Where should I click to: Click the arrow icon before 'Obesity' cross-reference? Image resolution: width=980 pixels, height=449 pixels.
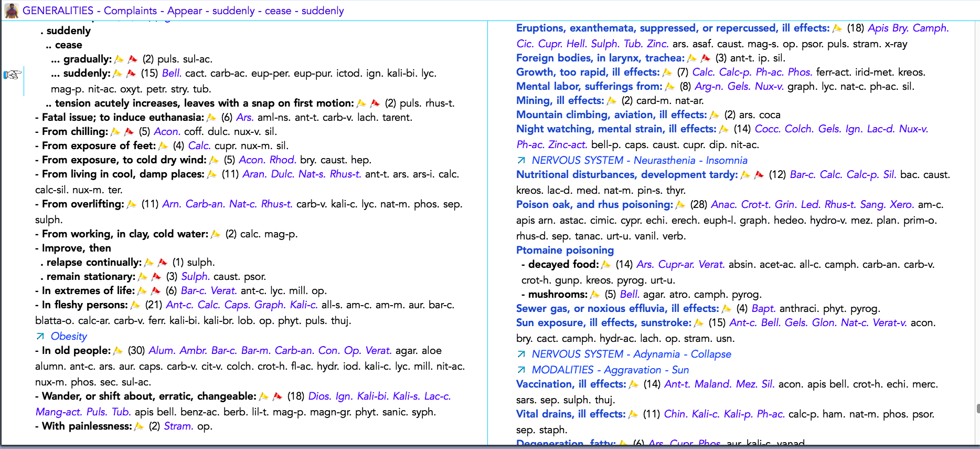pyautogui.click(x=40, y=336)
